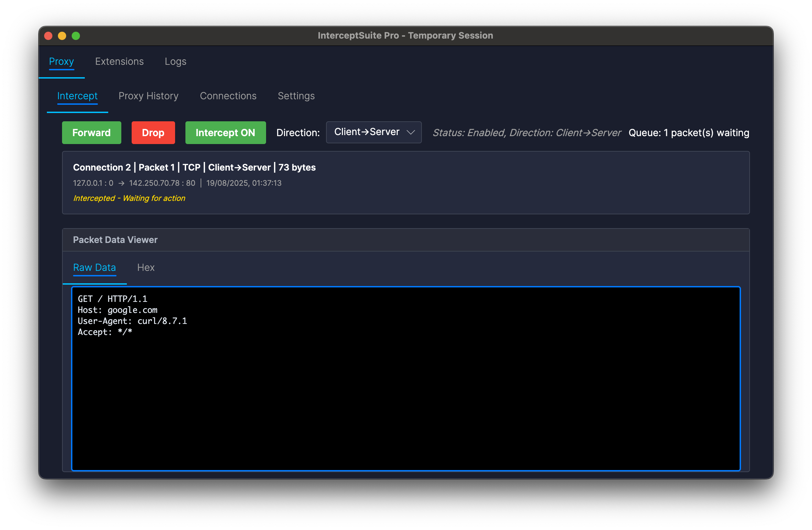Click the Queue packets waiting indicator
Screen dimensions: 812x530
coord(688,133)
